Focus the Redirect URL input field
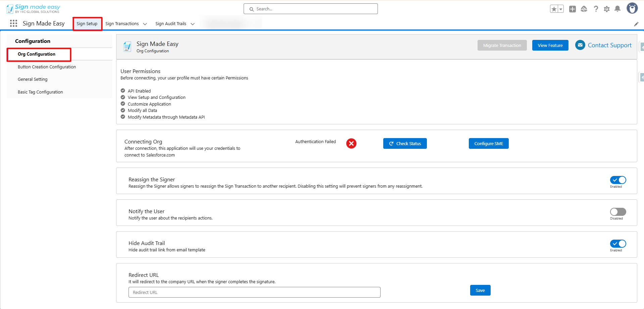Screen dimensions: 644x309 coord(254,292)
